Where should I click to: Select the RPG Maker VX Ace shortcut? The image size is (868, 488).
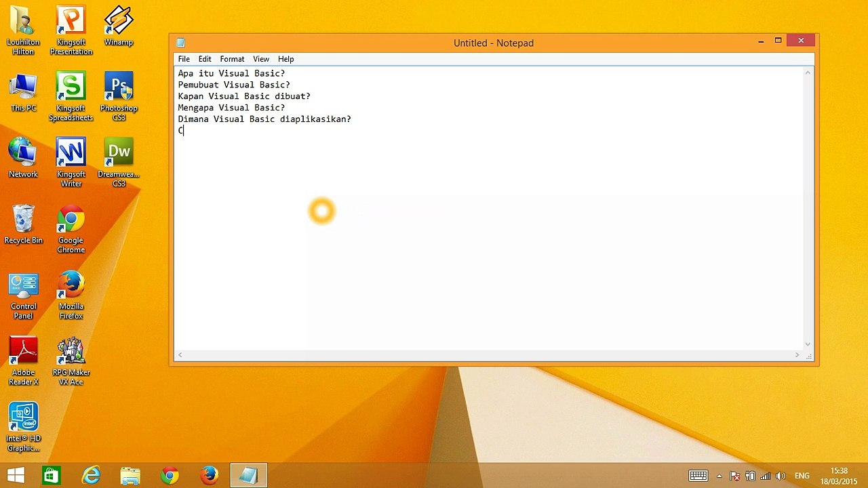coord(71,361)
